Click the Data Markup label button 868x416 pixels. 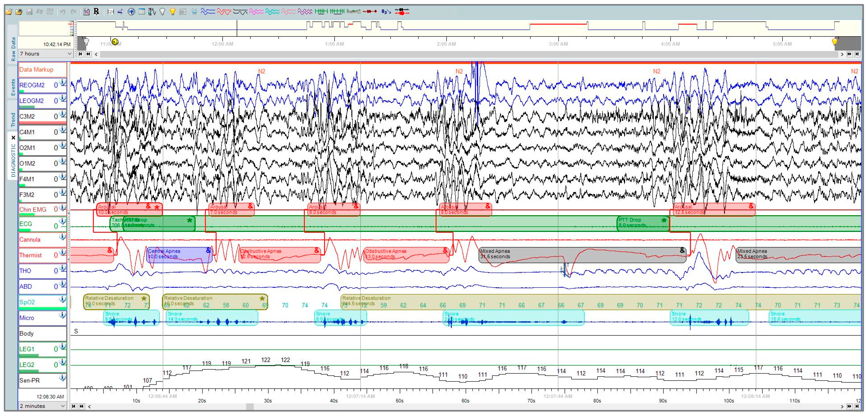36,70
